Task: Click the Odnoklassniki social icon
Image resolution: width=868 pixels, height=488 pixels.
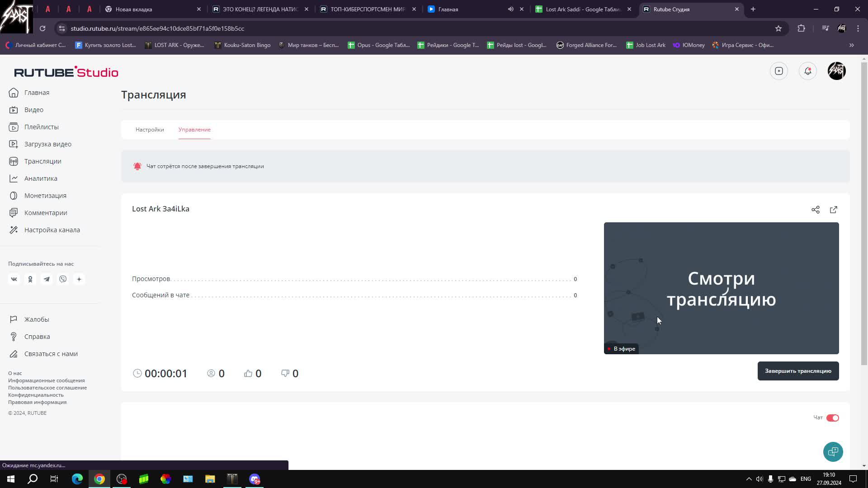Action: [x=30, y=279]
